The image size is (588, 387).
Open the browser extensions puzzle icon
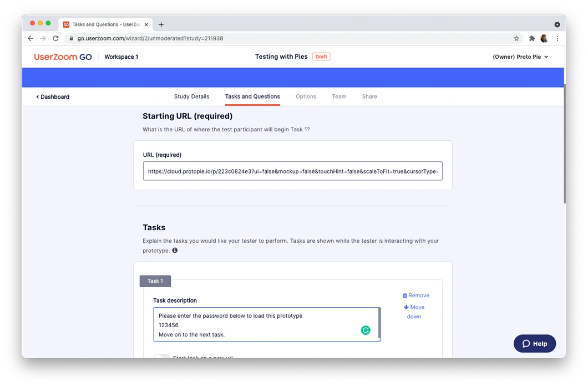[532, 38]
